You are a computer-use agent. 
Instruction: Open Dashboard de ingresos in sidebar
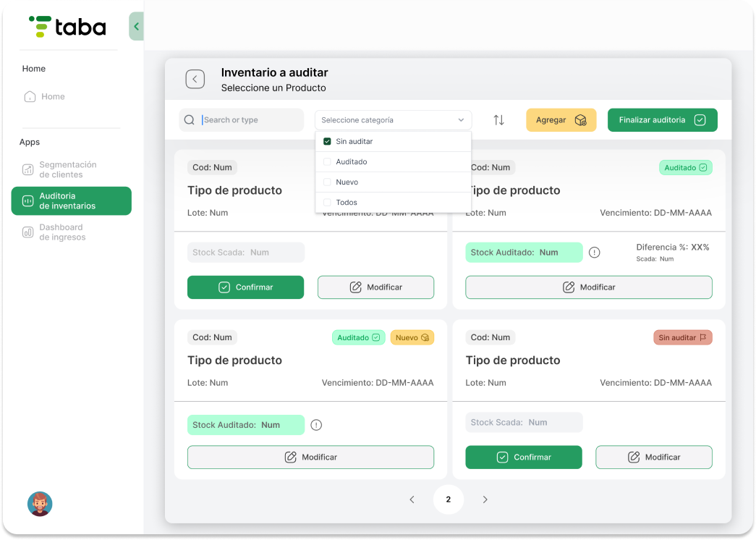coord(62,232)
